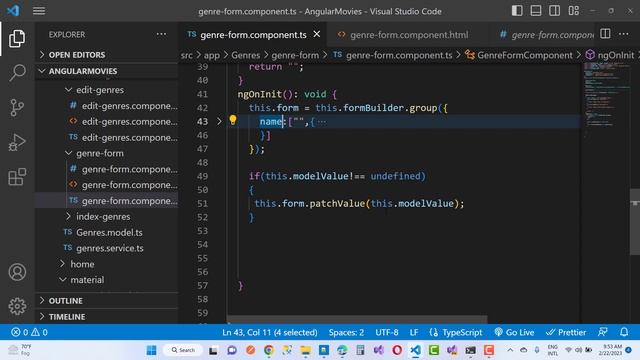Open genre-form HTML component file
The height and width of the screenshot is (360, 640).
[x=129, y=185]
